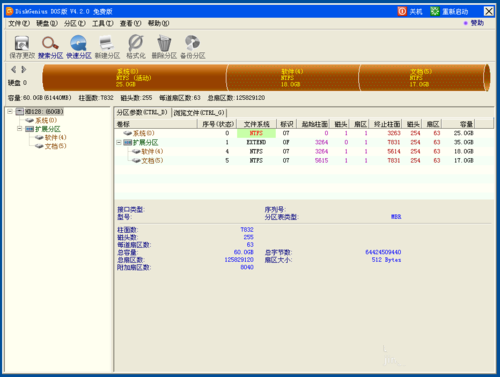
Task: Click the 关机 shutdown button label
Action: [416, 12]
